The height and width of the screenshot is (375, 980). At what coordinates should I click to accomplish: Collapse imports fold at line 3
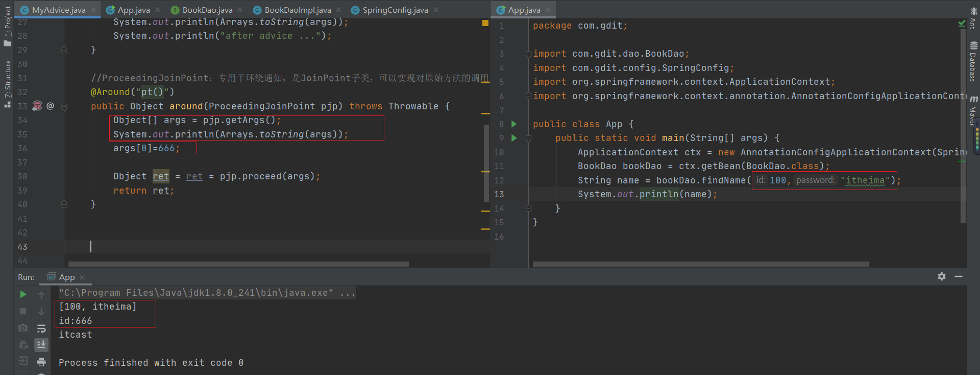tap(529, 54)
